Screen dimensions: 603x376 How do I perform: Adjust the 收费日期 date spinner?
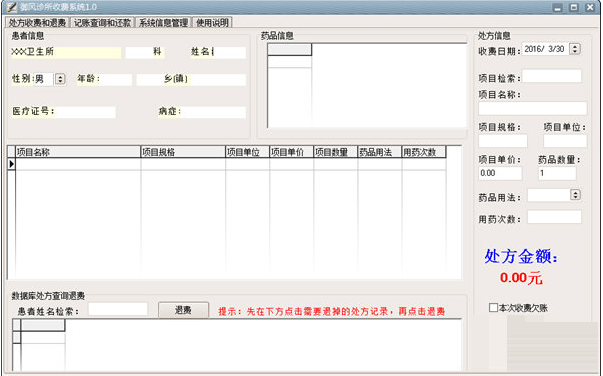(x=575, y=49)
